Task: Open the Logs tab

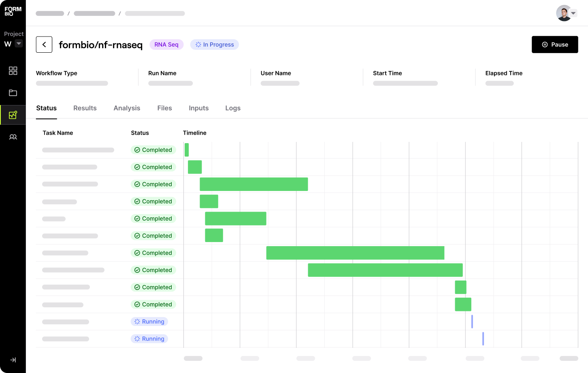Action: coord(233,108)
